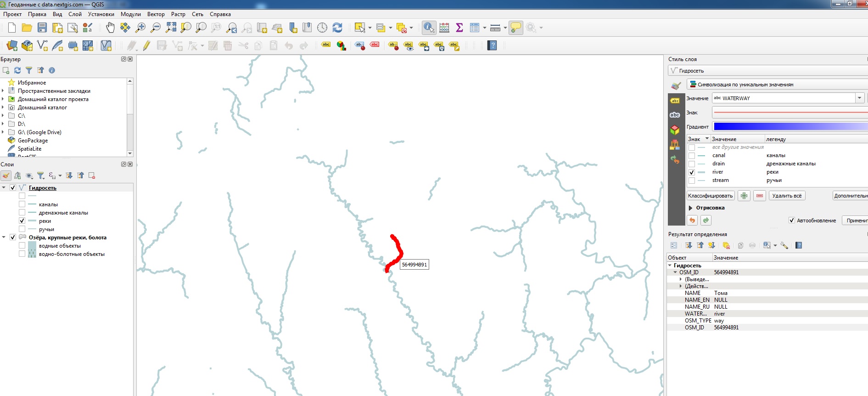This screenshot has height=396, width=868.
Task: Toggle the map tips speech bubble
Action: pyautogui.click(x=516, y=28)
